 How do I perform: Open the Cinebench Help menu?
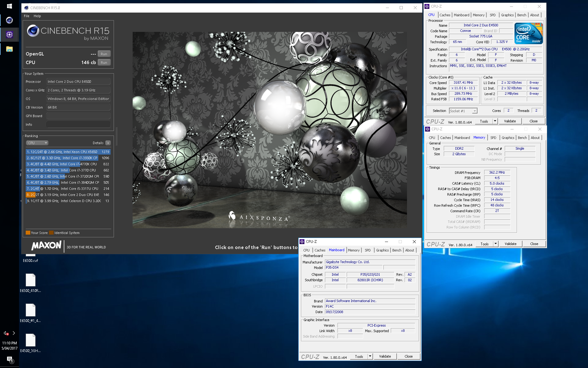point(37,16)
